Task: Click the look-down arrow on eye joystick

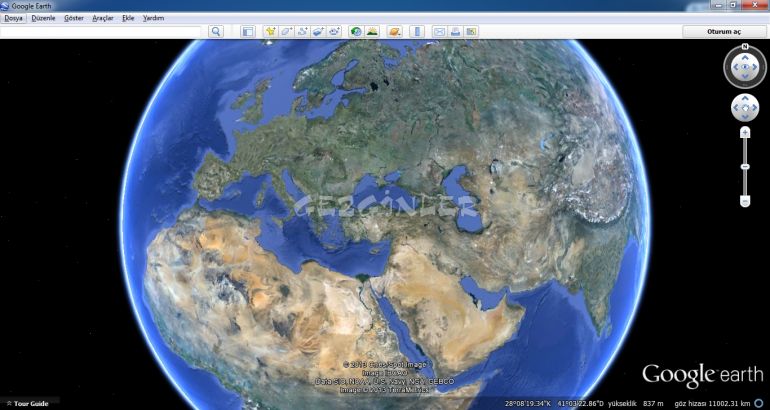Action: [745, 76]
